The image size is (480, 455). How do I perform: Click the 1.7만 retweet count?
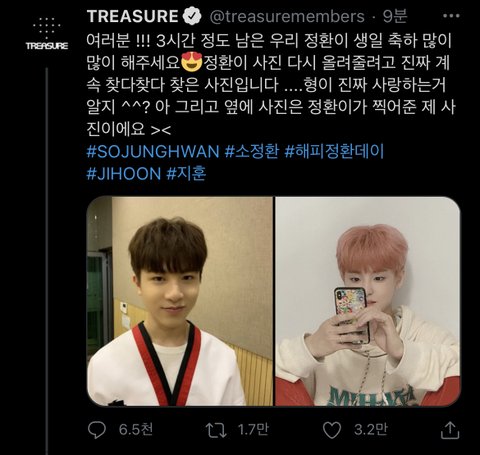point(253,430)
